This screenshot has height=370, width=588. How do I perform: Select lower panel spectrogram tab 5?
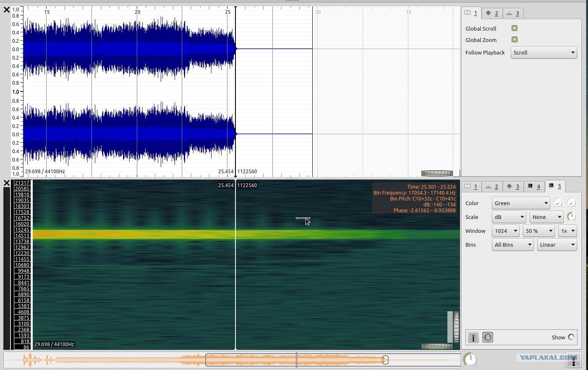(x=555, y=186)
